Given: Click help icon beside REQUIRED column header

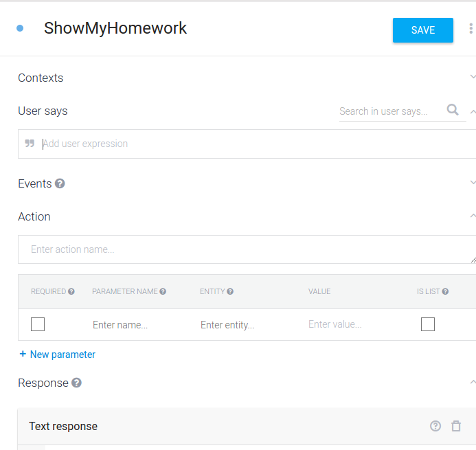Looking at the screenshot, I should click(71, 291).
